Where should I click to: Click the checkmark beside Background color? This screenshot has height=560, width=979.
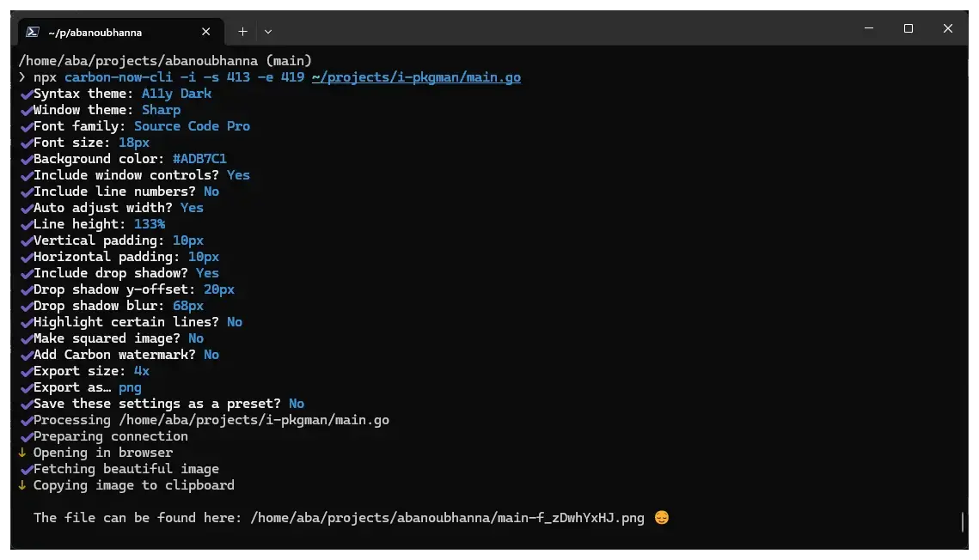(27, 159)
